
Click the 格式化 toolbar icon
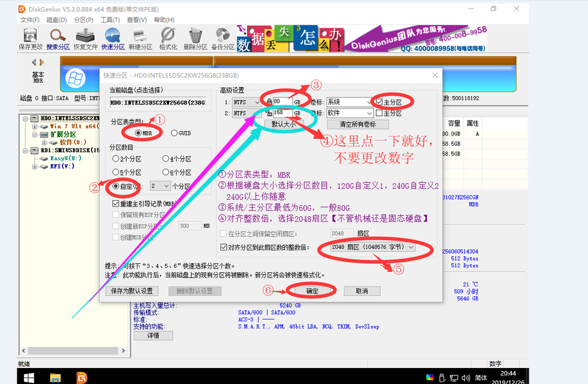pos(168,38)
